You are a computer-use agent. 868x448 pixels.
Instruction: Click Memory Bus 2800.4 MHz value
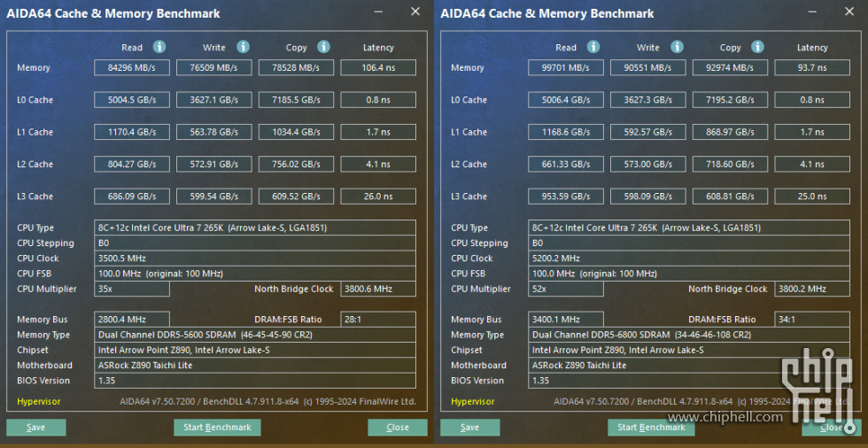(x=132, y=319)
